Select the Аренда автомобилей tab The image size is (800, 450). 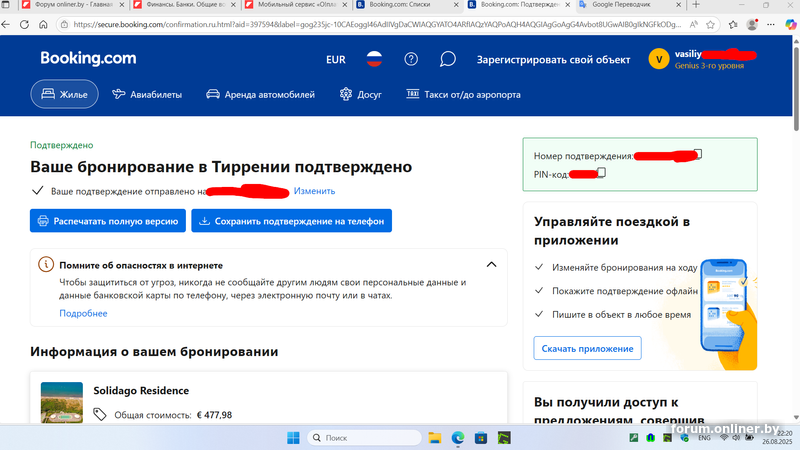coord(260,94)
